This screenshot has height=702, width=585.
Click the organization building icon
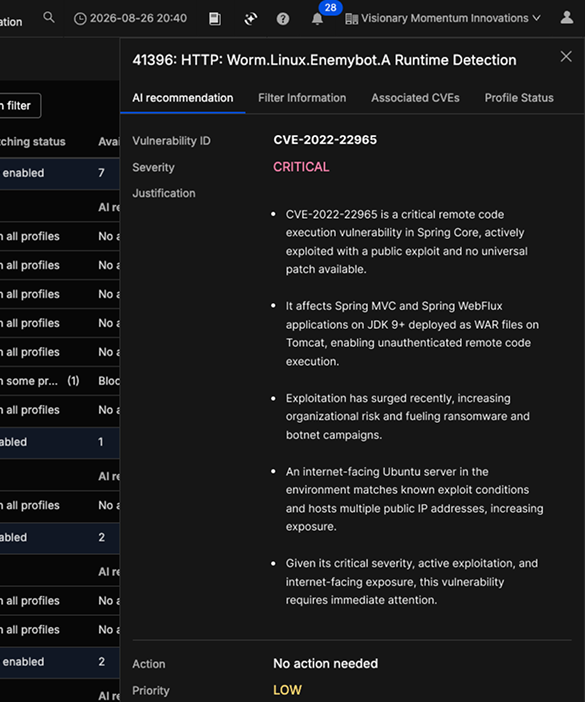pyautogui.click(x=351, y=19)
